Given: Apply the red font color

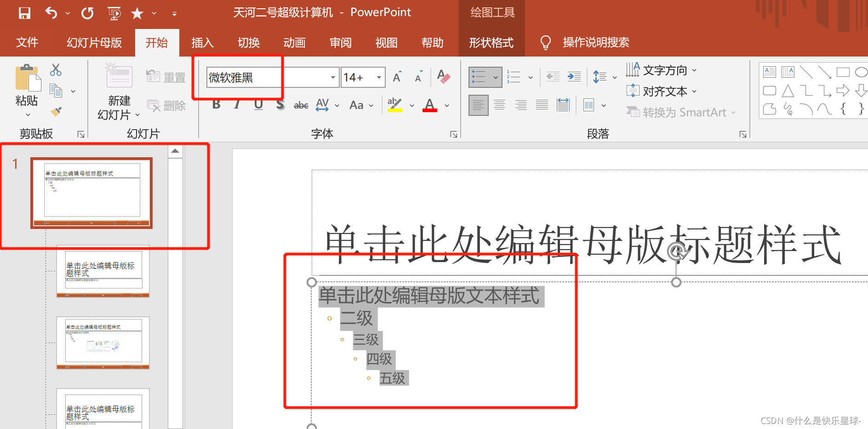Looking at the screenshot, I should (x=430, y=105).
